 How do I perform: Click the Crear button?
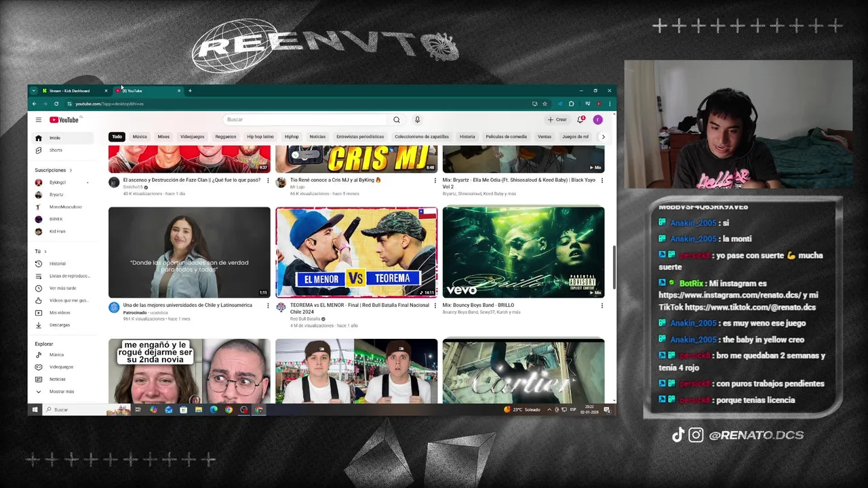[x=557, y=120]
